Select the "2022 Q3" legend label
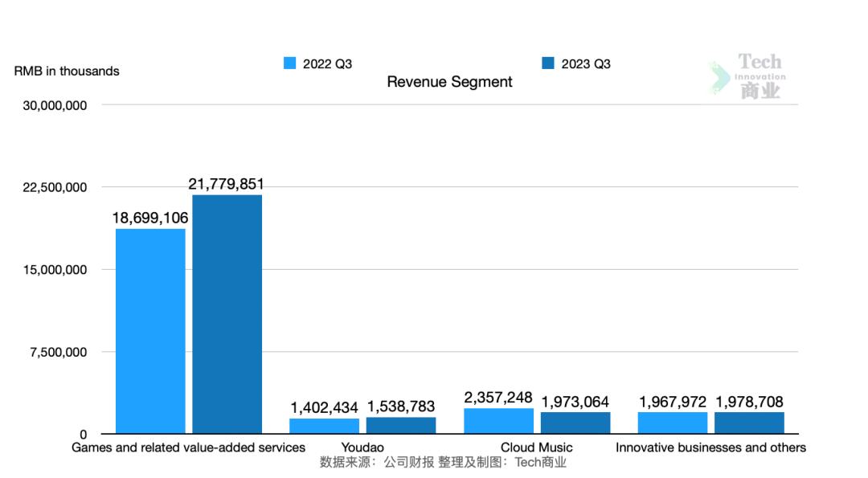 327,64
